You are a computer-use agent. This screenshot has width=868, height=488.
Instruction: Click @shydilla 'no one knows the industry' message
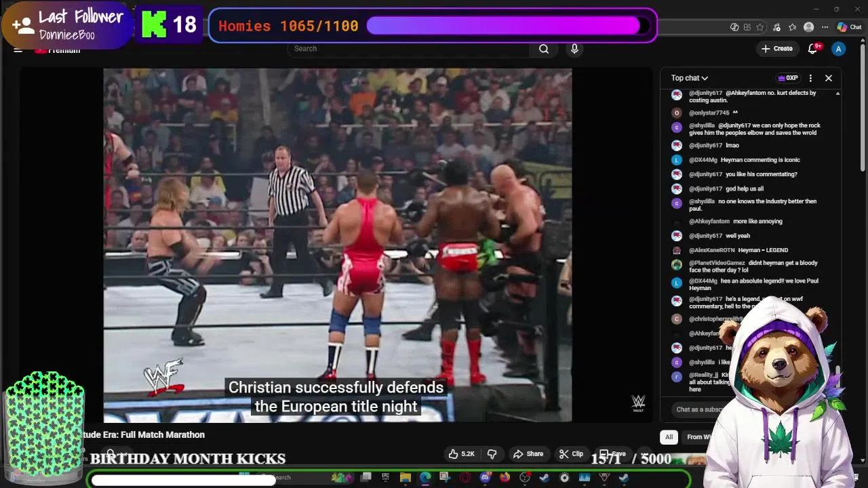753,205
